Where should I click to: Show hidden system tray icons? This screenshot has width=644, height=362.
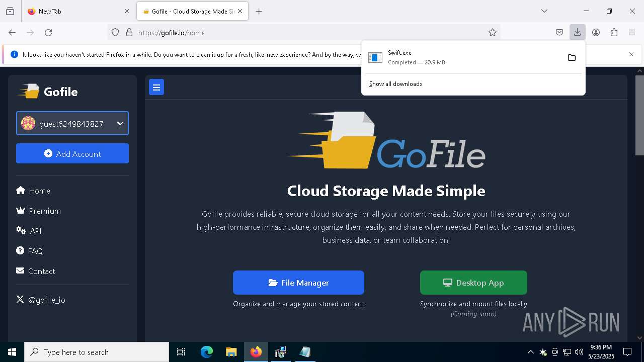click(530, 352)
